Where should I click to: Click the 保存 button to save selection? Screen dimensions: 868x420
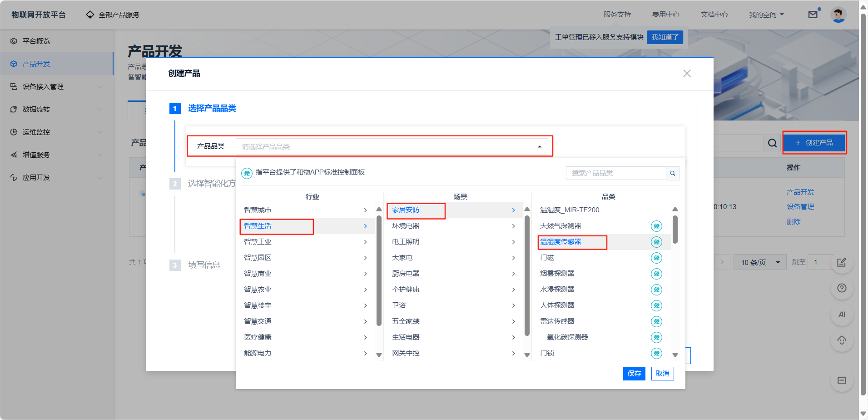coord(634,373)
